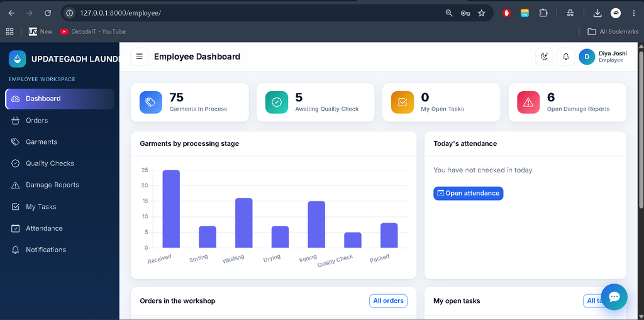Click the My Open Tasks checkbox icon

point(402,102)
